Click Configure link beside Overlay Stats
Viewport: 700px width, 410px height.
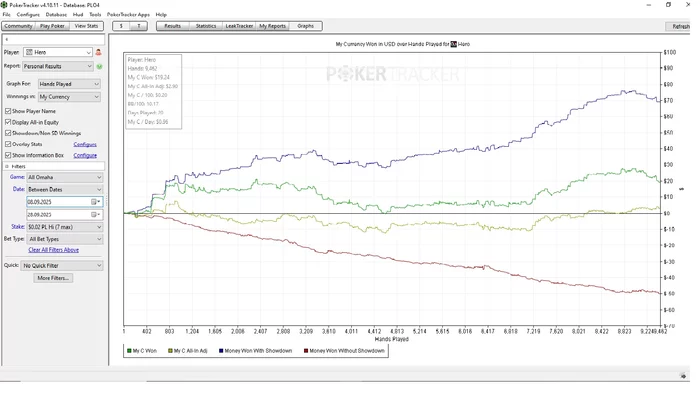[x=85, y=144]
